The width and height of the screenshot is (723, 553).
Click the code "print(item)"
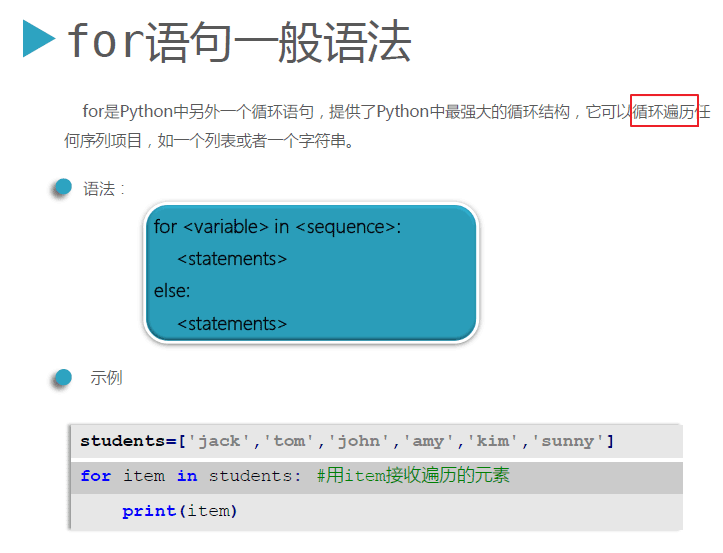pos(179,511)
